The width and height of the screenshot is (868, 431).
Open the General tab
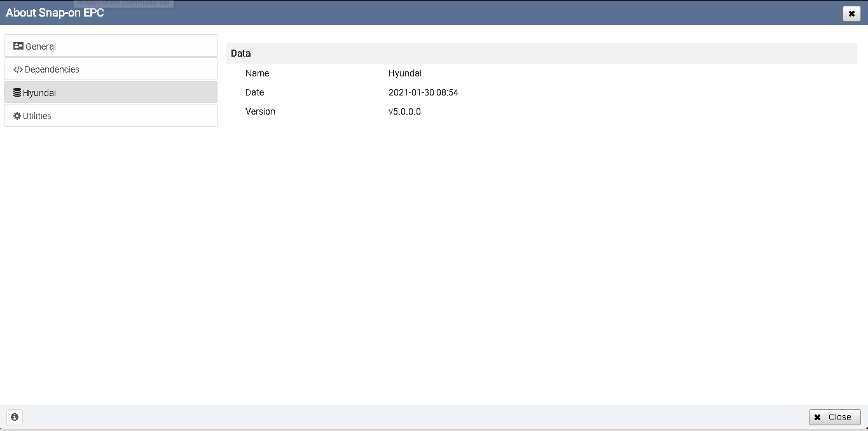coord(111,46)
